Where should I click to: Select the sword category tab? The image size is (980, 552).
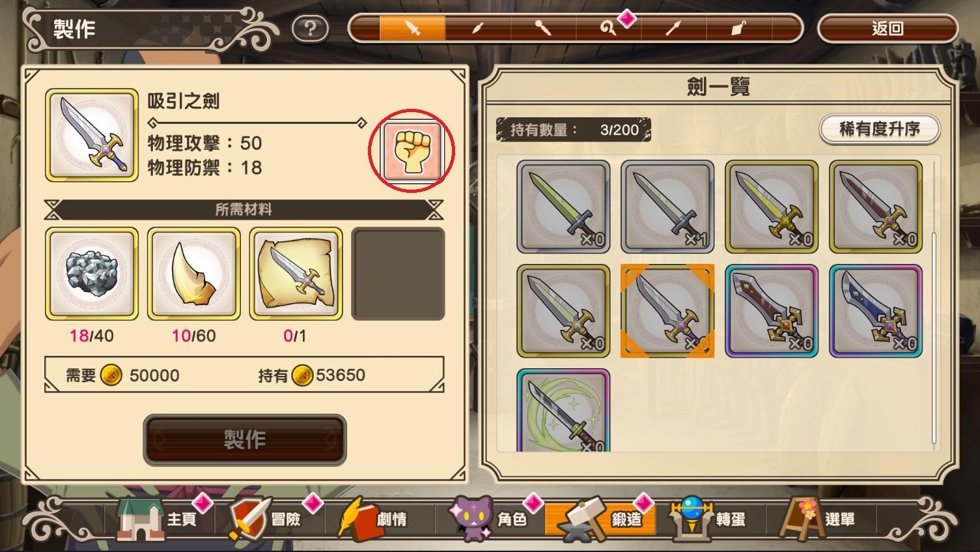pyautogui.click(x=413, y=29)
